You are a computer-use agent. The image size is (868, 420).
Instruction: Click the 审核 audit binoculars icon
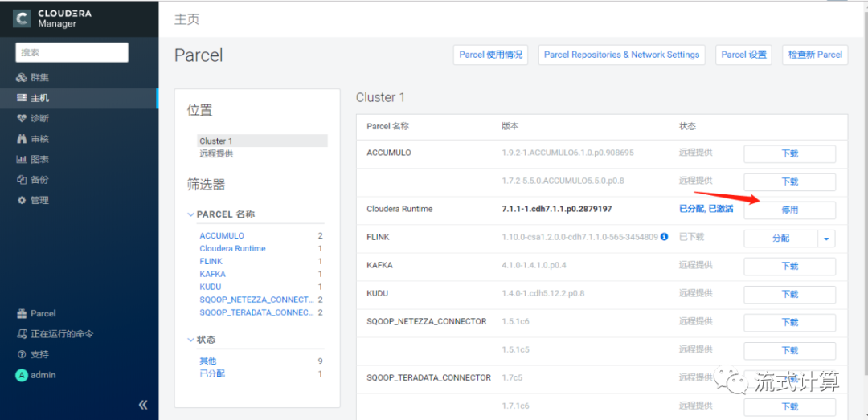tap(22, 139)
